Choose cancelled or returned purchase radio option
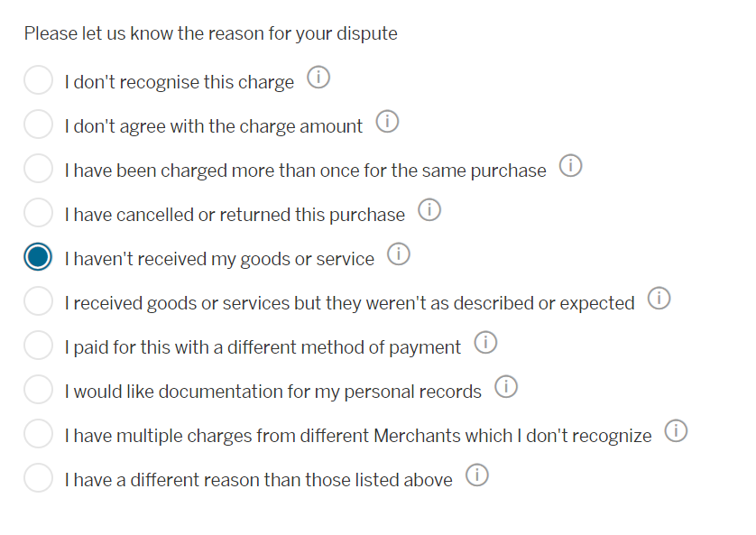This screenshot has width=756, height=535. 38,213
